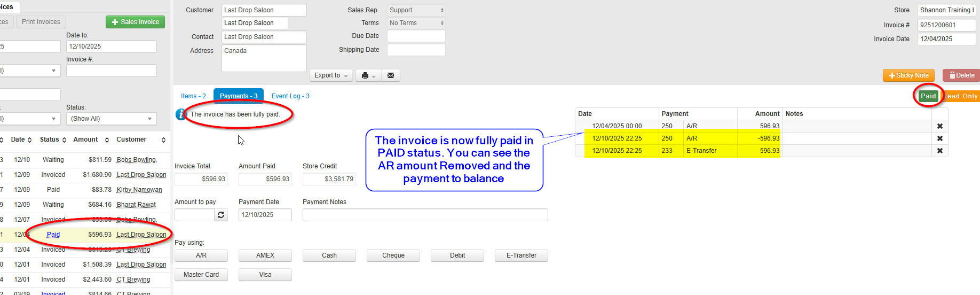Click the green Paid status badge
This screenshot has width=980, height=295.
pos(928,96)
